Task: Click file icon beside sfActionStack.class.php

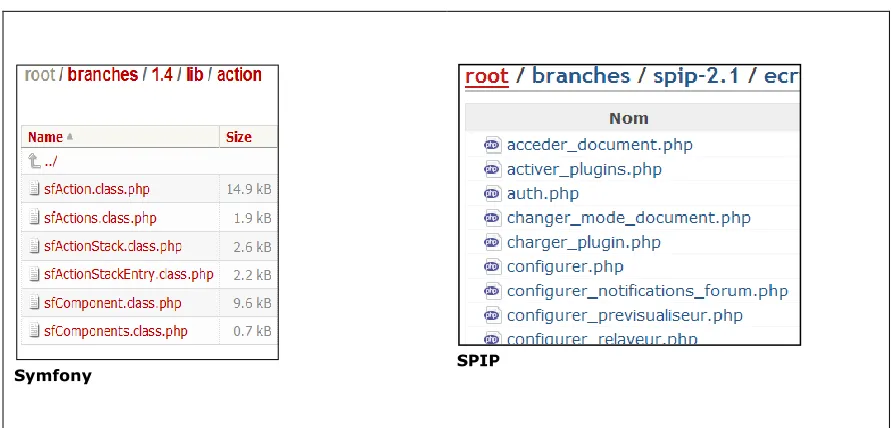Action: click(x=34, y=246)
